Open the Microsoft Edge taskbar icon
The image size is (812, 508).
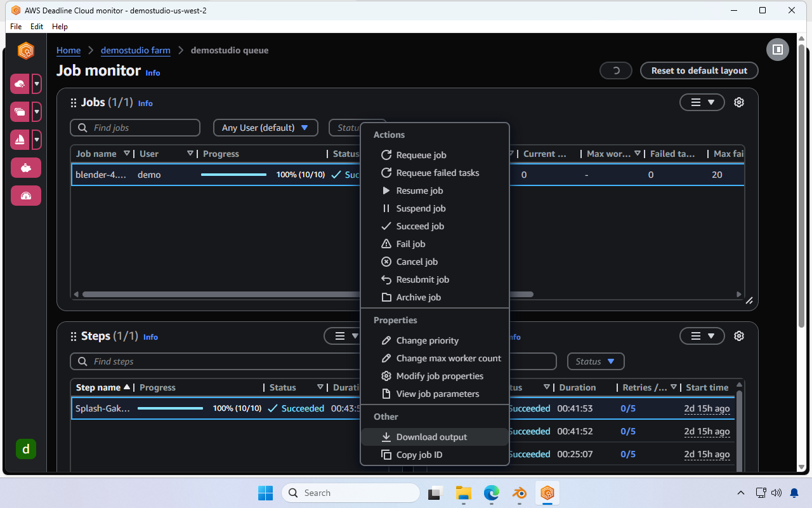click(x=492, y=493)
